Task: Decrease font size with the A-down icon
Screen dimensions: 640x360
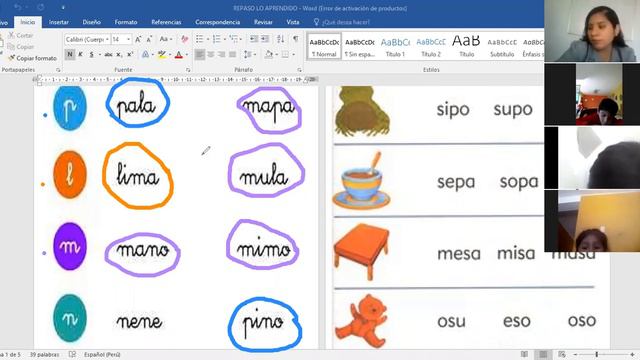Action: pos(149,39)
